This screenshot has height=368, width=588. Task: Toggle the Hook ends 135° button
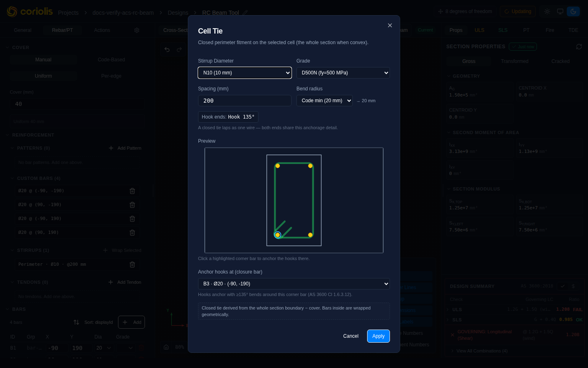(228, 117)
